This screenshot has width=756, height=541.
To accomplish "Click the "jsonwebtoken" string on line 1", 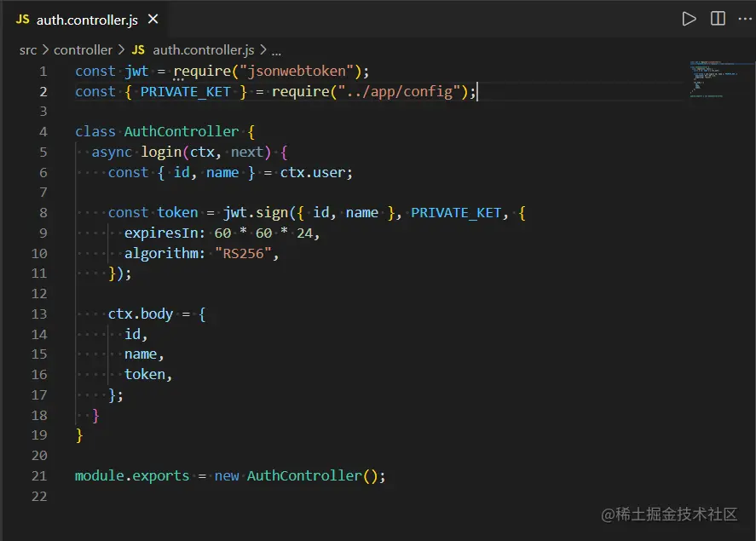I will pos(297,72).
